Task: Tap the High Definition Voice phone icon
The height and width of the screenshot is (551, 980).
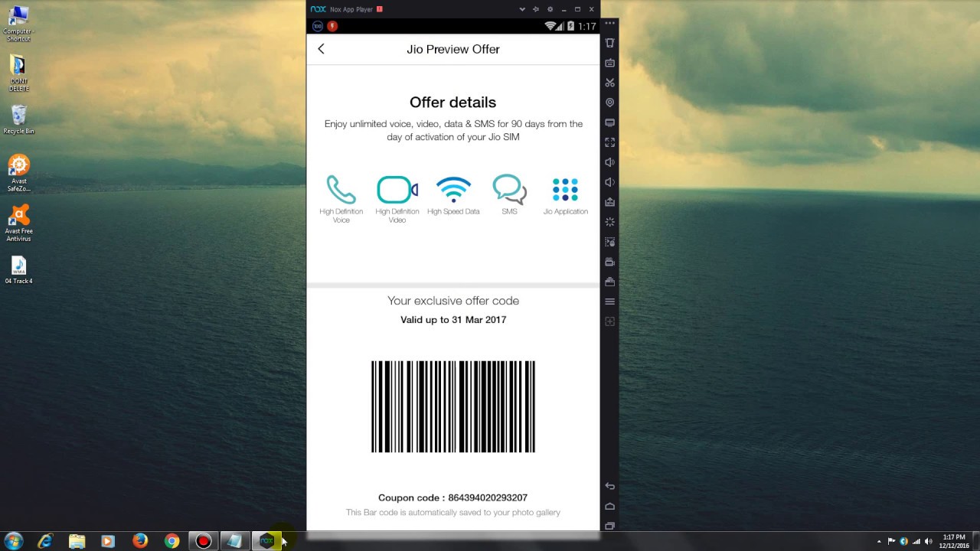Action: point(341,189)
